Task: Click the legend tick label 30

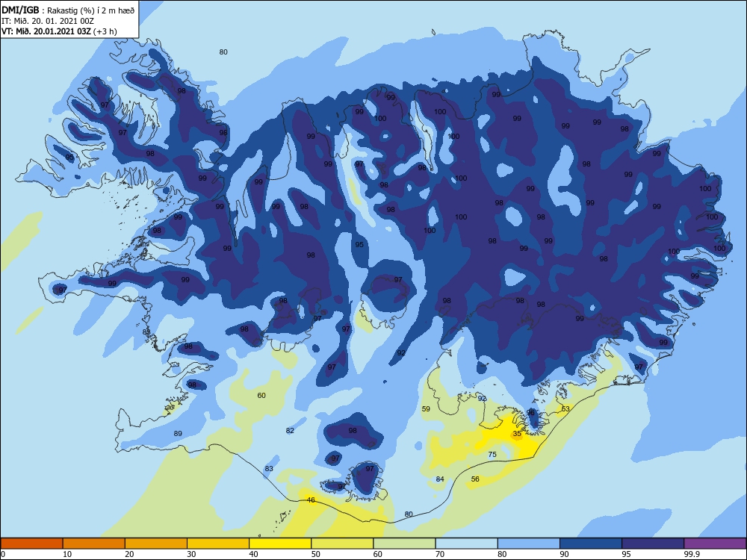Action: click(191, 554)
